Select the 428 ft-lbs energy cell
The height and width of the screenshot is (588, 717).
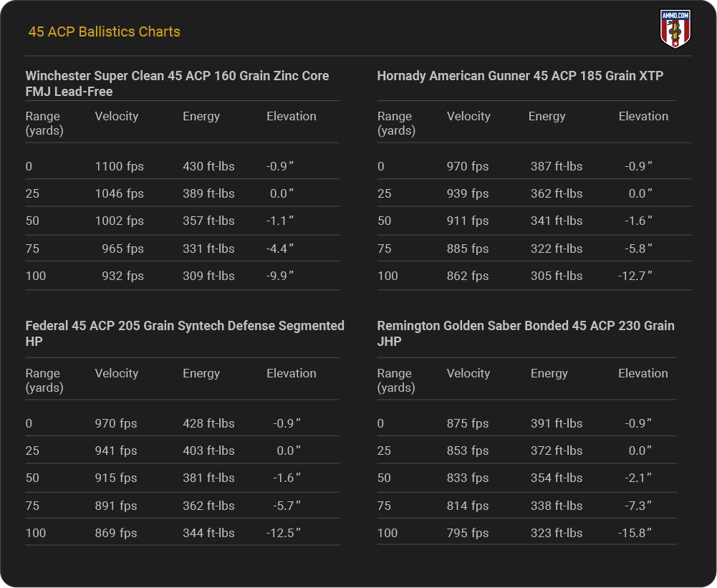(x=208, y=423)
